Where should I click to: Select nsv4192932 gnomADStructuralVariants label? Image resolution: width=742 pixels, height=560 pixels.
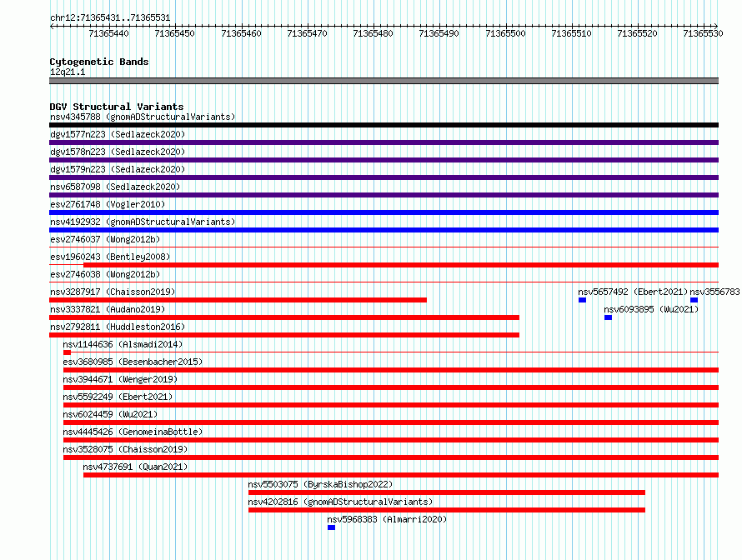[x=143, y=222]
